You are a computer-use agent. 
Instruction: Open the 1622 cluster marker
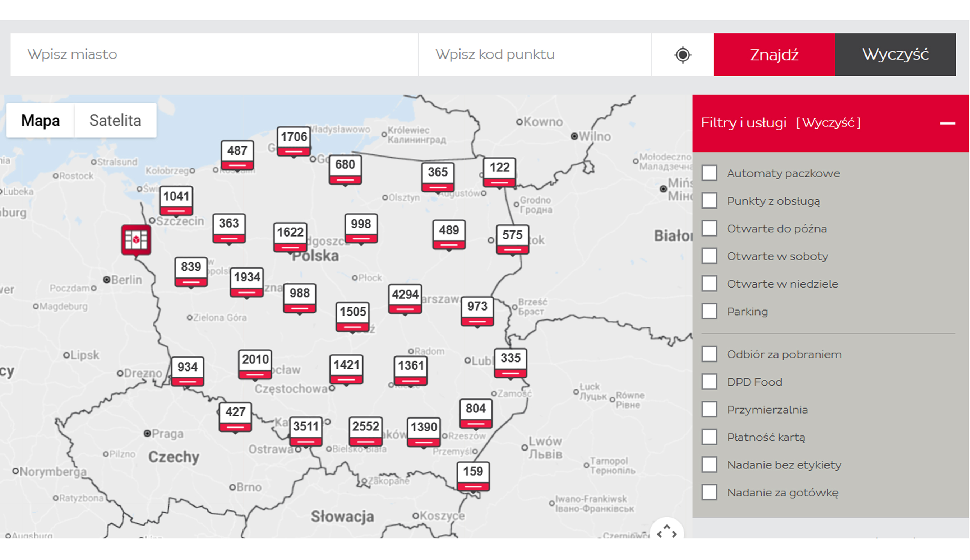click(290, 237)
